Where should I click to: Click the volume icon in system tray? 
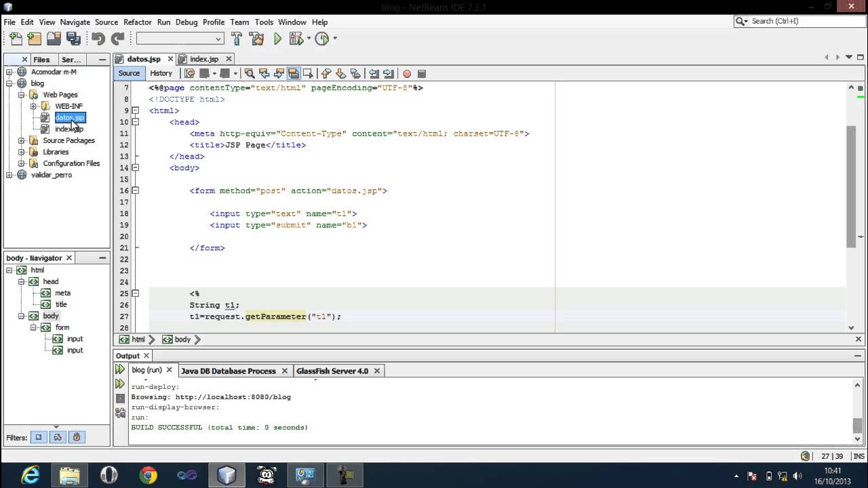coord(797,475)
